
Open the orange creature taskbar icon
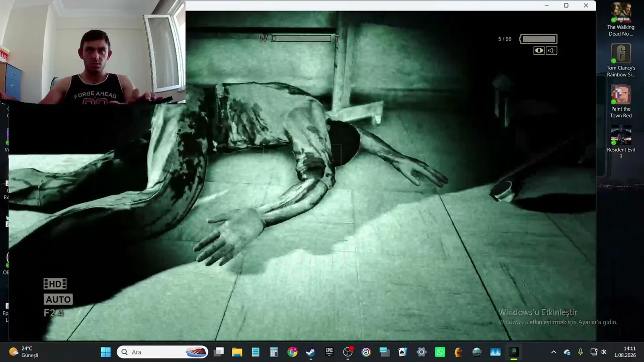pos(458,352)
